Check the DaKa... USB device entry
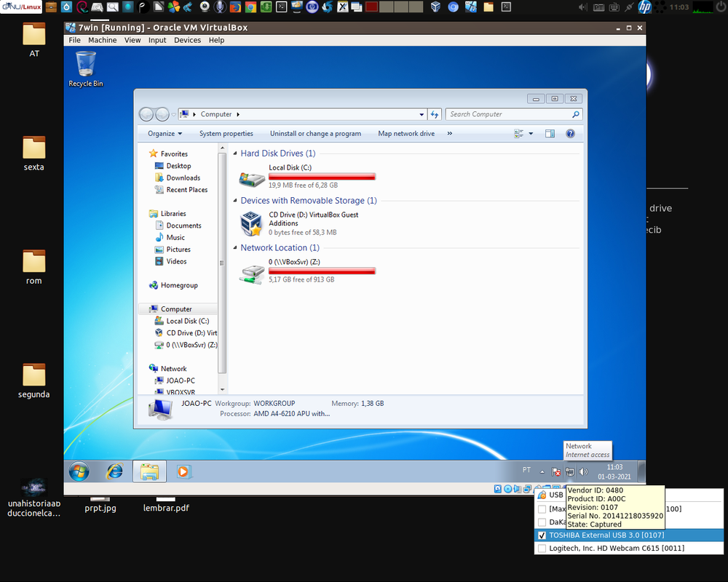Image resolution: width=728 pixels, height=582 pixels. (x=542, y=522)
